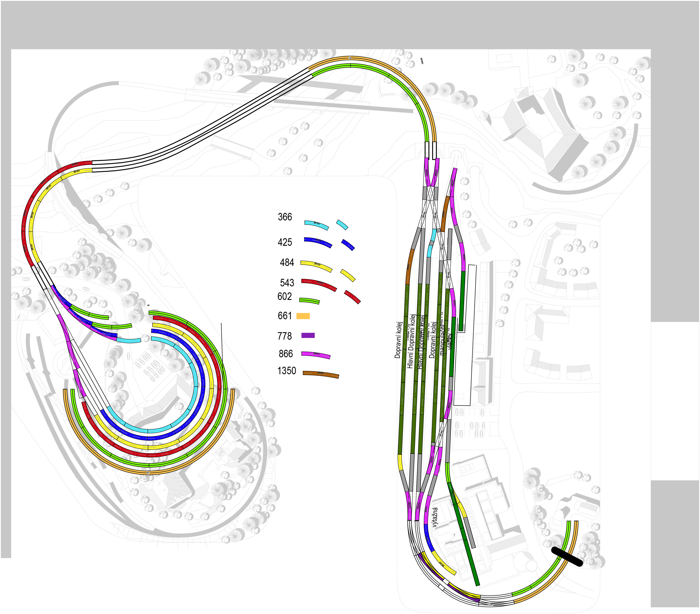Select the 425 radius label

pyautogui.click(x=285, y=242)
